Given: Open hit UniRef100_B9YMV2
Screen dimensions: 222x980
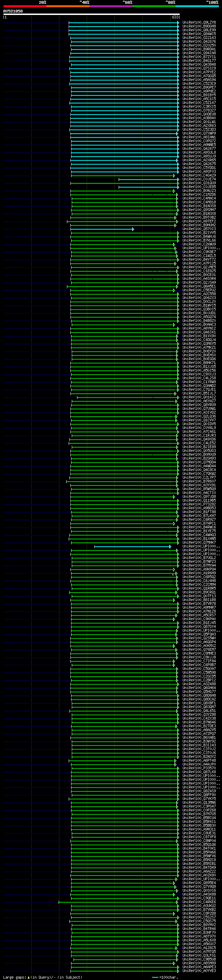Looking at the screenshot, I should tap(199, 925).
